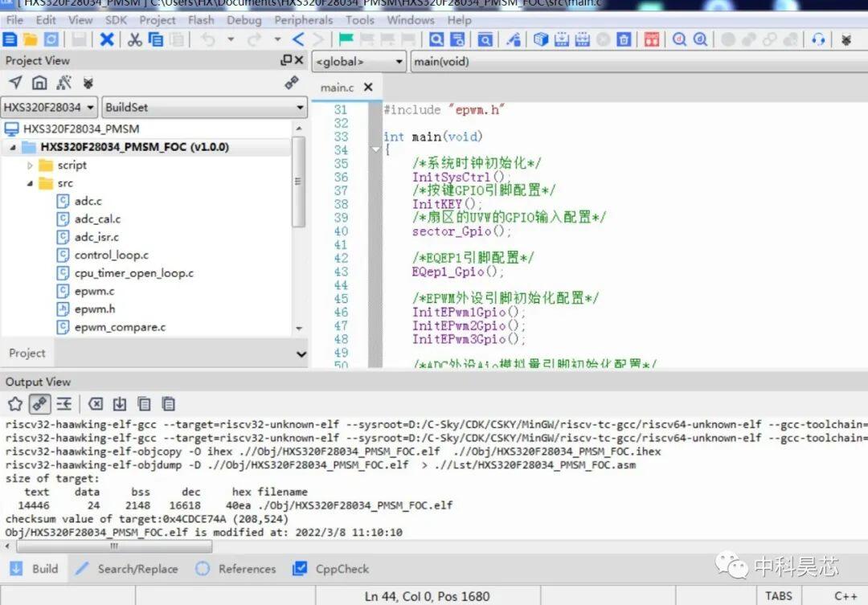Expand the script folder
Image resolution: width=868 pixels, height=605 pixels.
pyautogui.click(x=30, y=165)
